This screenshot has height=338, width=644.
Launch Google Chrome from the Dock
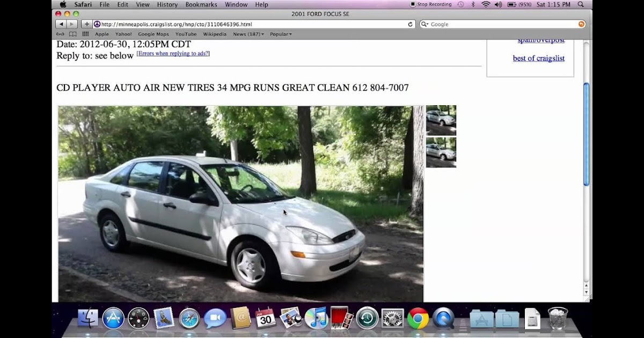coord(418,318)
